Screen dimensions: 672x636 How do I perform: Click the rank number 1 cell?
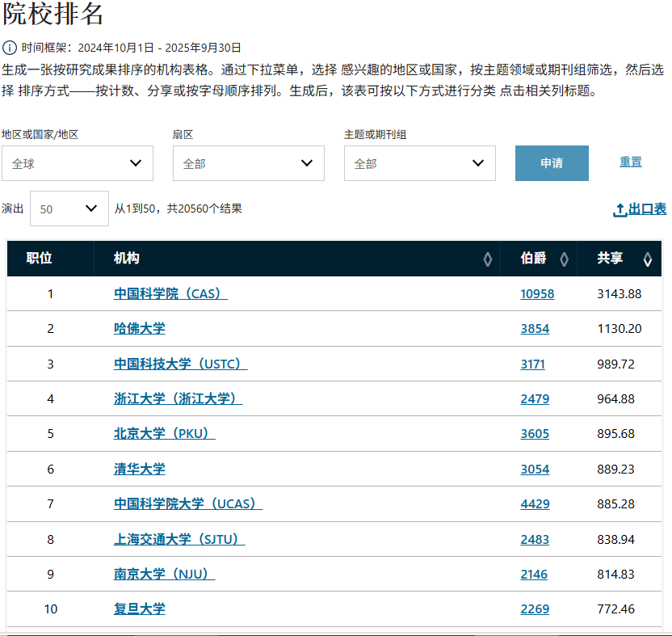click(x=51, y=294)
